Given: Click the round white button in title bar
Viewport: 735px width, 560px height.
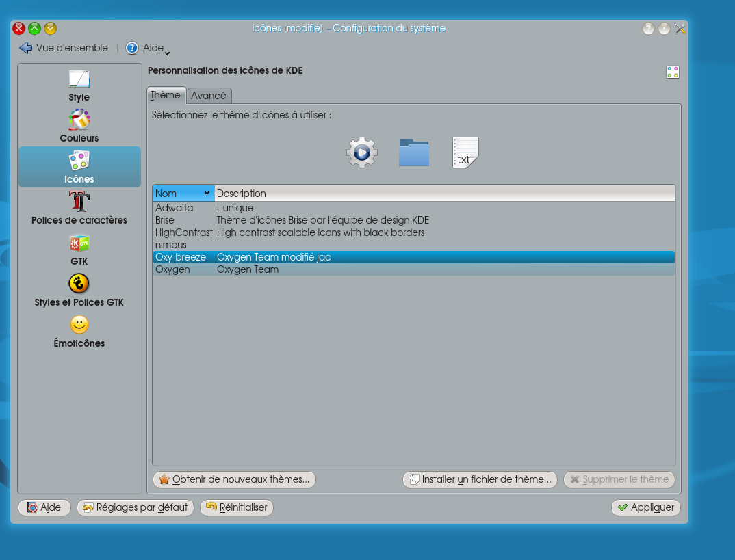Looking at the screenshot, I should pyautogui.click(x=665, y=29).
